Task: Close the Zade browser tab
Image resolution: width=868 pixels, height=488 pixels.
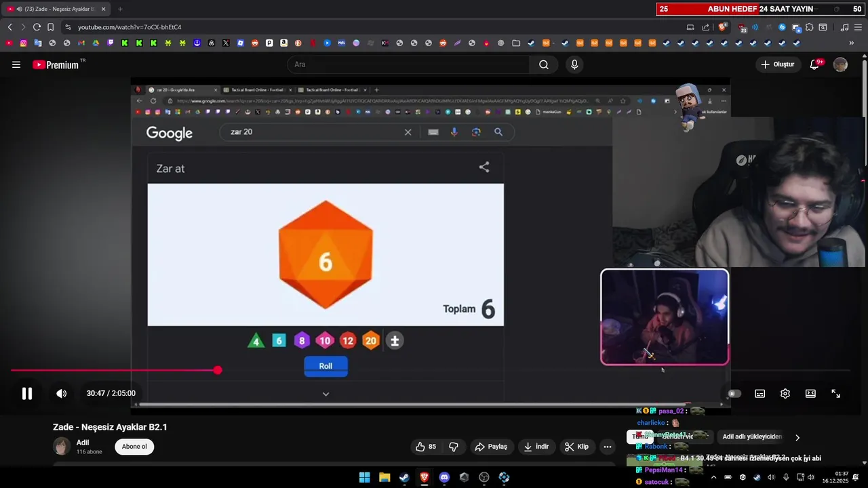Action: [103, 9]
